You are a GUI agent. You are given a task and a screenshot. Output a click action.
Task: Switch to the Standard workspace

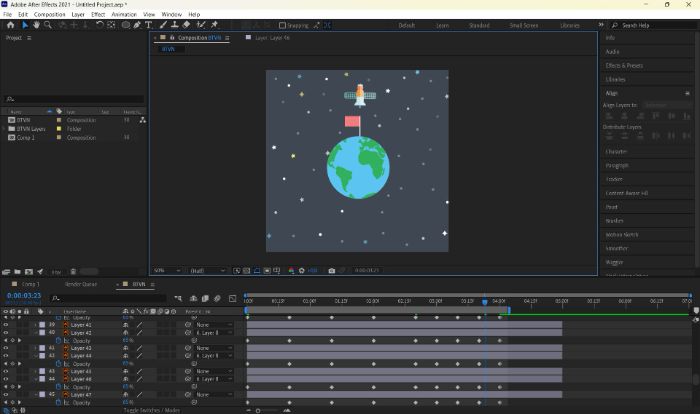[479, 25]
